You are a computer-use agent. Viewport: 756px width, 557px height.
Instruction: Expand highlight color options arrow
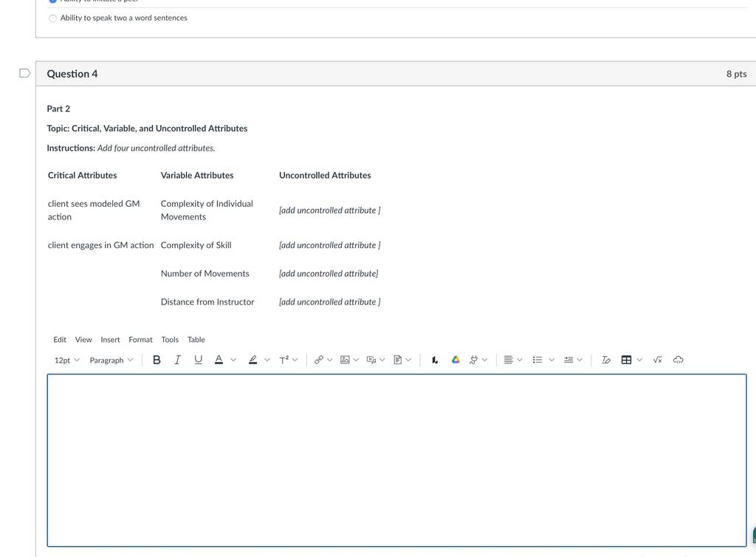267,360
